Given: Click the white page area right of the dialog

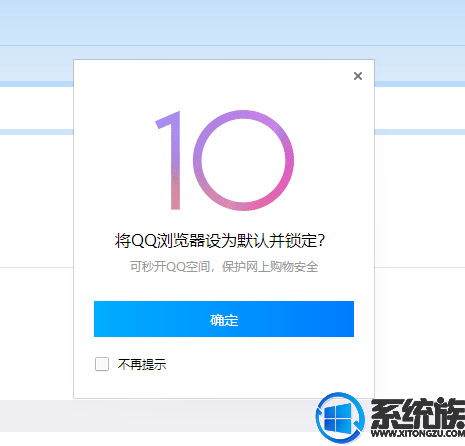Looking at the screenshot, I should (420, 200).
